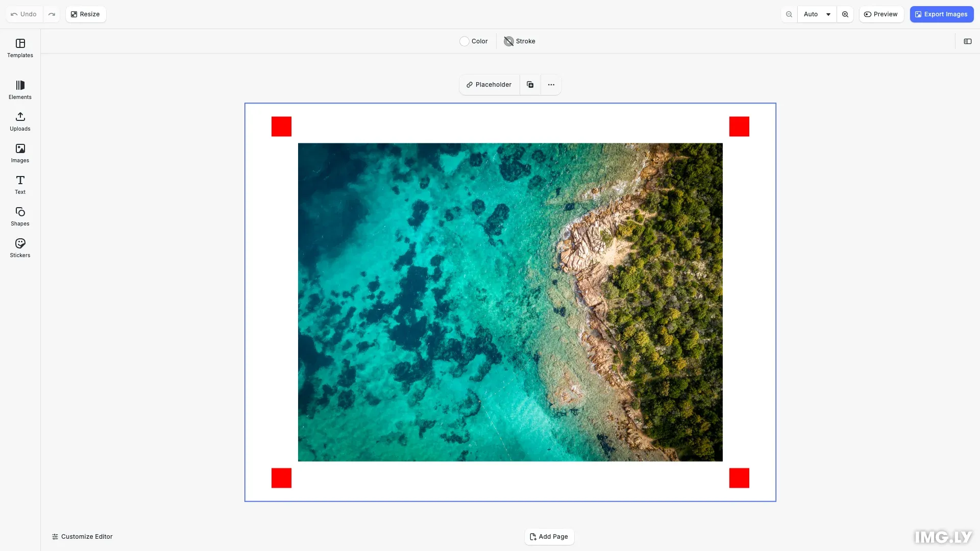
Task: Click the Export Images button
Action: click(x=941, y=14)
